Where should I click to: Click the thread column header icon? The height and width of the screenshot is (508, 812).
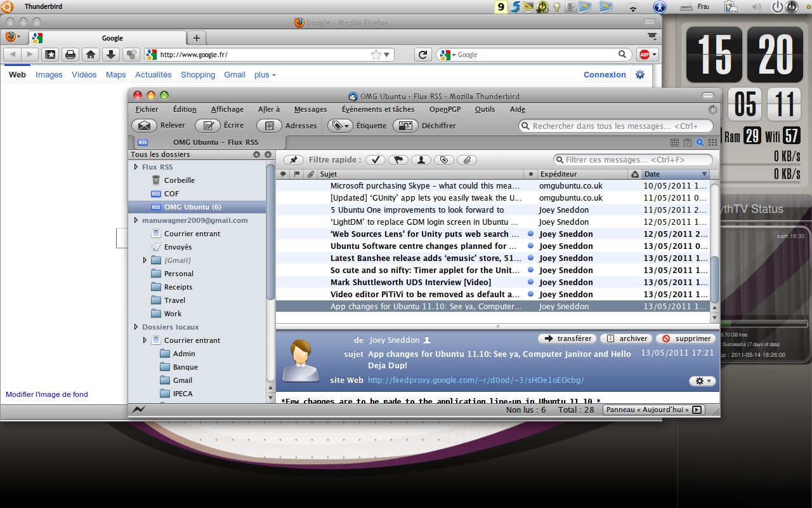coord(283,174)
